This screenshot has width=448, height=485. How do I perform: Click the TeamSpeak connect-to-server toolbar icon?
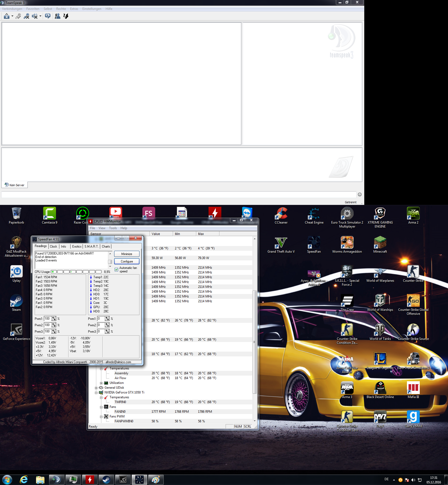(x=6, y=16)
